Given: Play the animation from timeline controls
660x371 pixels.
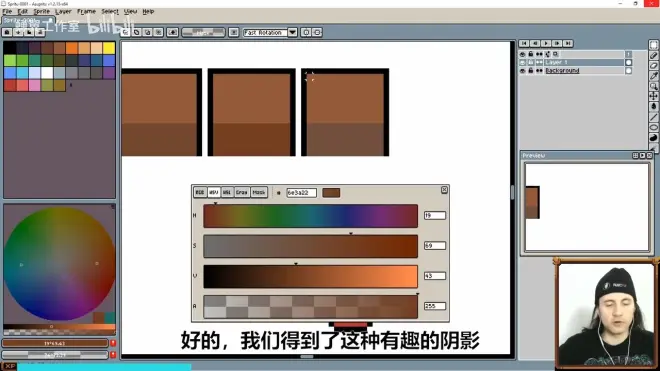Looking at the screenshot, I should click(546, 43).
